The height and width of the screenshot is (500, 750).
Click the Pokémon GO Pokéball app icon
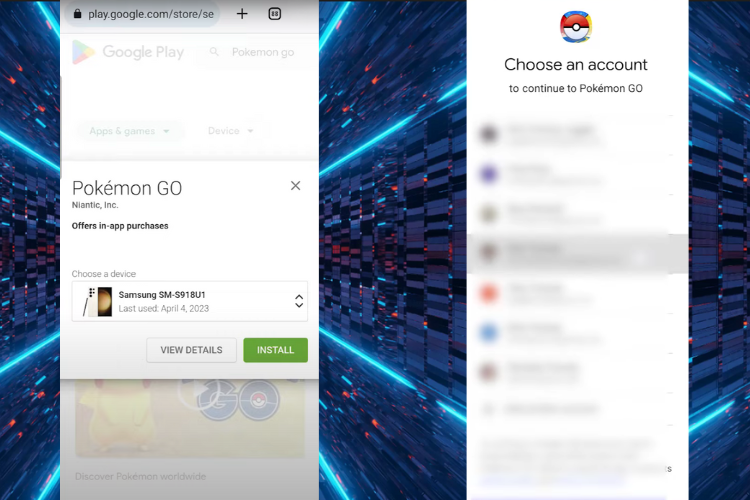[x=576, y=26]
